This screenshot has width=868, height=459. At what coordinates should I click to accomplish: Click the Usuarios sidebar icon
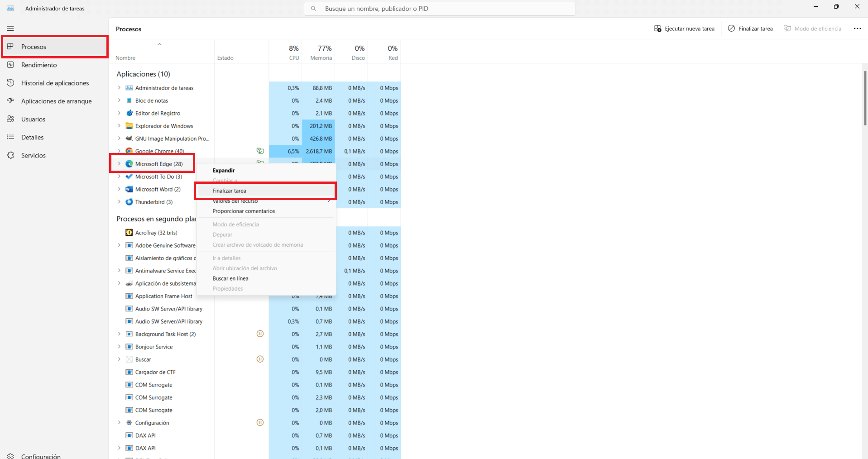click(x=10, y=119)
